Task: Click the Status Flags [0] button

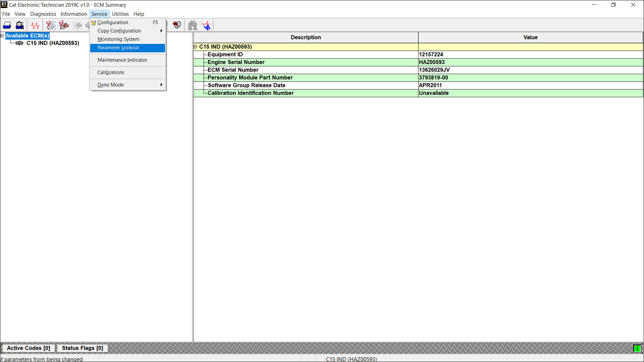Action: point(82,348)
